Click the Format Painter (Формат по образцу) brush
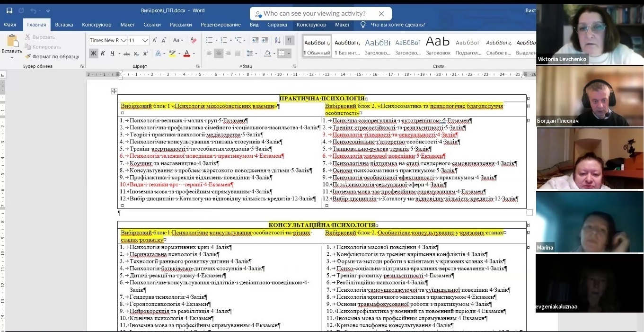The image size is (644, 332). [x=52, y=56]
